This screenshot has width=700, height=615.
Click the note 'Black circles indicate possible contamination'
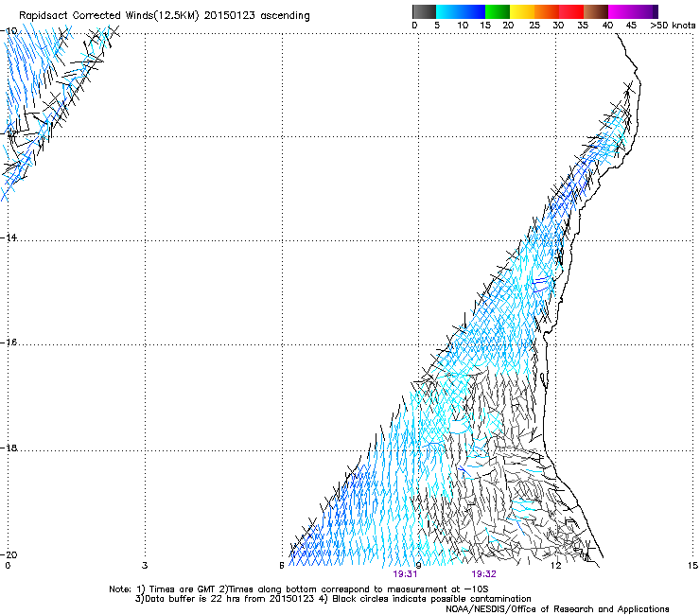coord(431,599)
